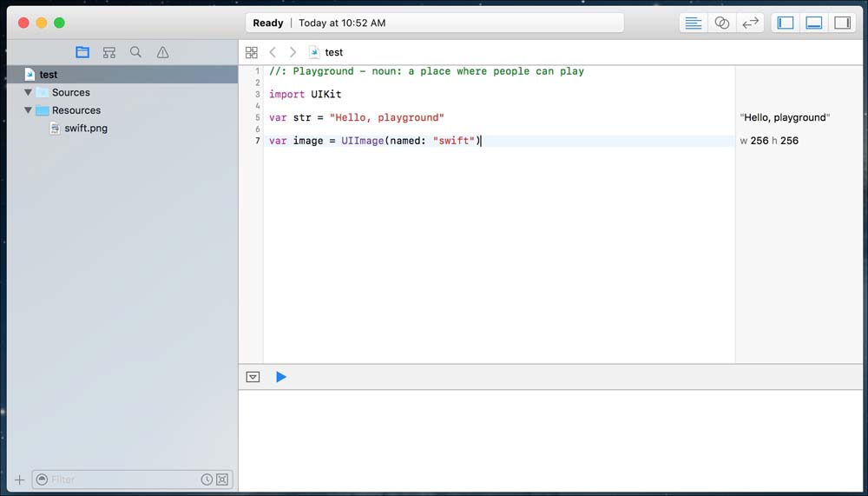Collapse the Sources folder disclosure triangle
Screen dimensions: 868x496
pos(29,92)
